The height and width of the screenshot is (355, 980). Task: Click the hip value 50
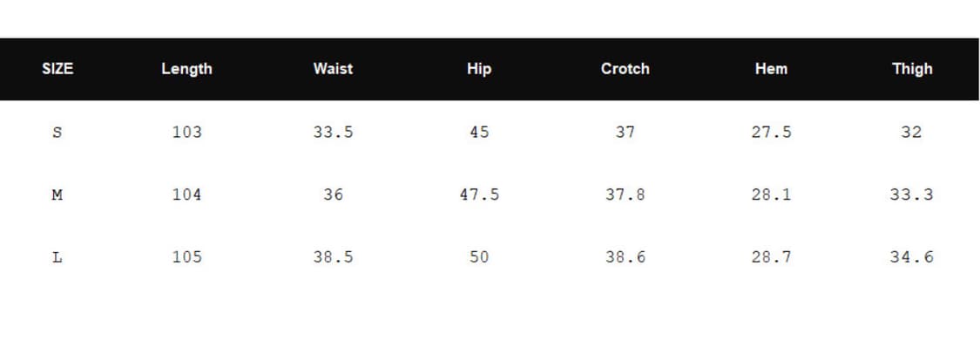479,257
